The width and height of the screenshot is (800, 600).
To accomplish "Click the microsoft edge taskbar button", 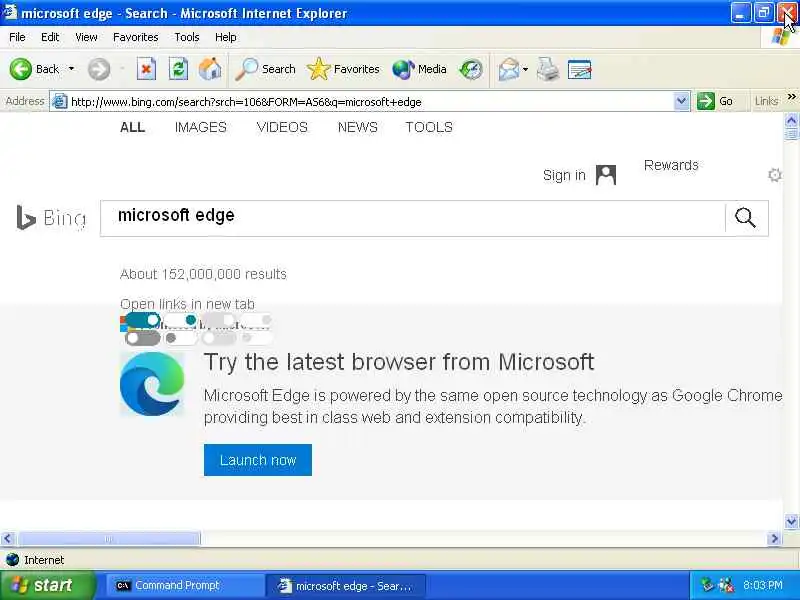I will (345, 585).
